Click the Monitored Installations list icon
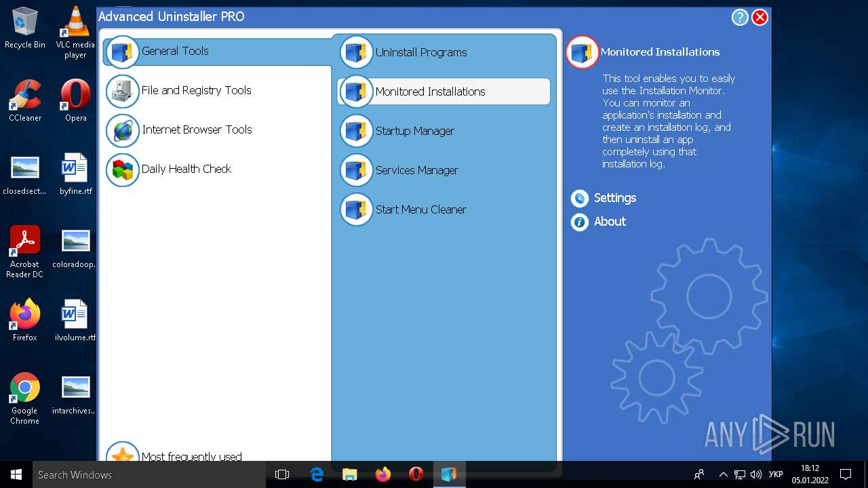868x488 pixels. (357, 92)
